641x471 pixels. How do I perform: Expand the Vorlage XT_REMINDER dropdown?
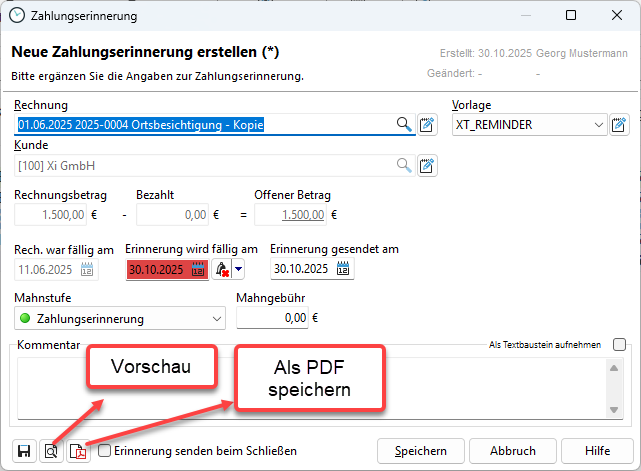coord(598,125)
